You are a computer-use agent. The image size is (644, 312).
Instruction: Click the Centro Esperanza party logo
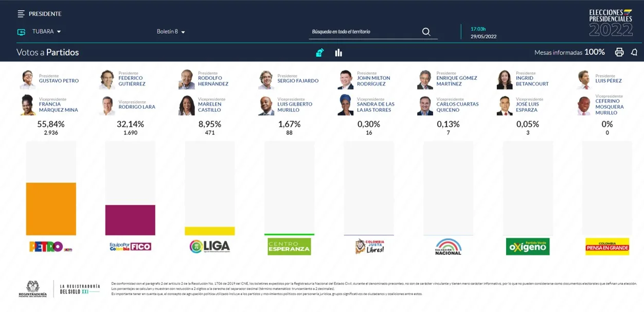(289, 246)
